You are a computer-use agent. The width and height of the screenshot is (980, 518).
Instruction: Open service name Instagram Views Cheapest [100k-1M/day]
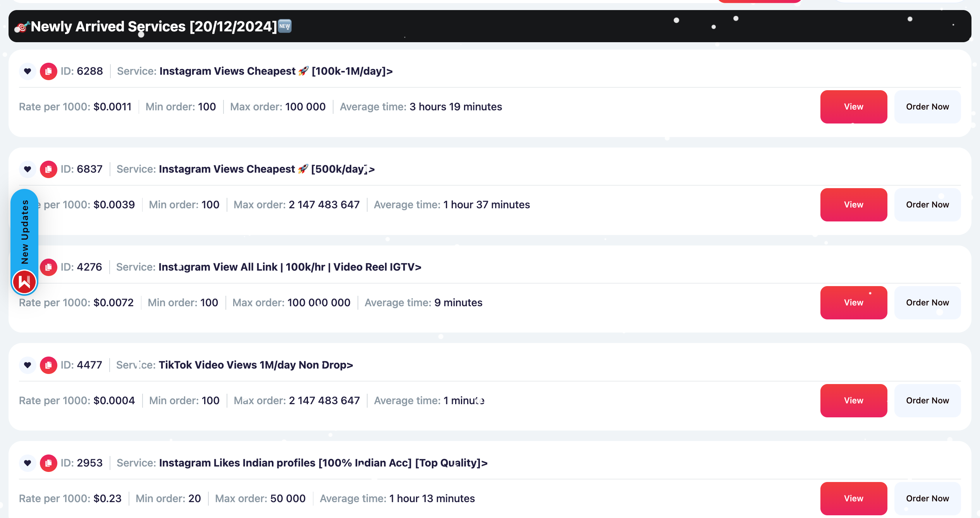click(276, 71)
